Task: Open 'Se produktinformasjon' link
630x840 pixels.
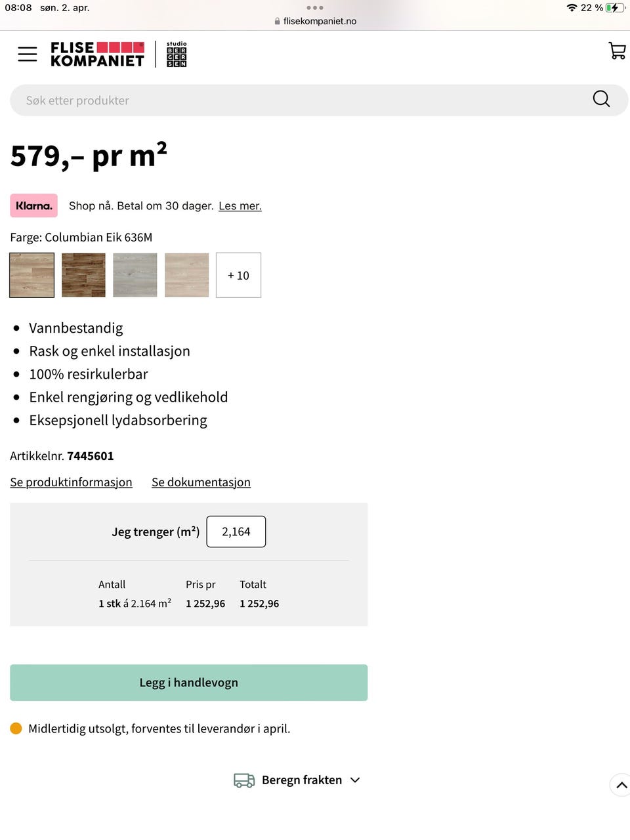Action: pos(71,482)
